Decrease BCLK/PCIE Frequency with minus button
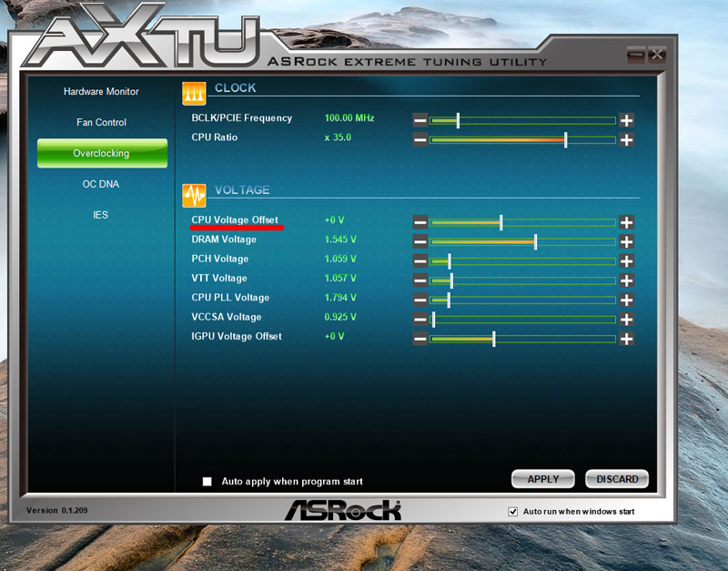728x571 pixels. (x=420, y=121)
